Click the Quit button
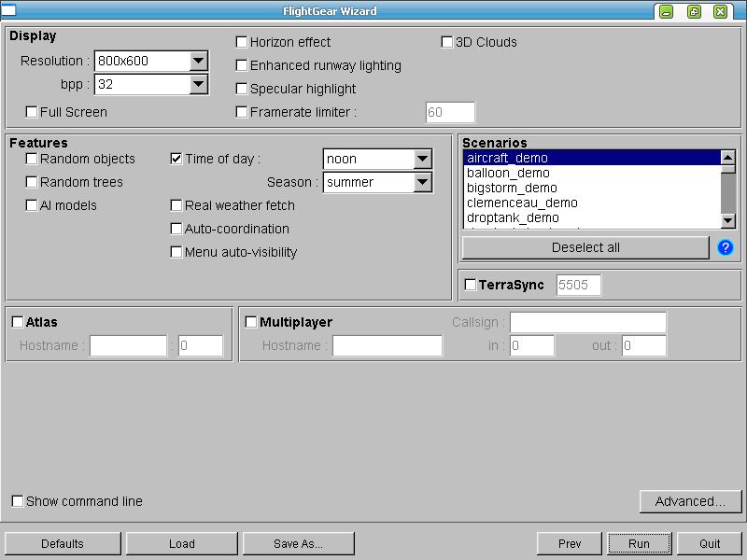The width and height of the screenshot is (747, 560). coord(710,544)
